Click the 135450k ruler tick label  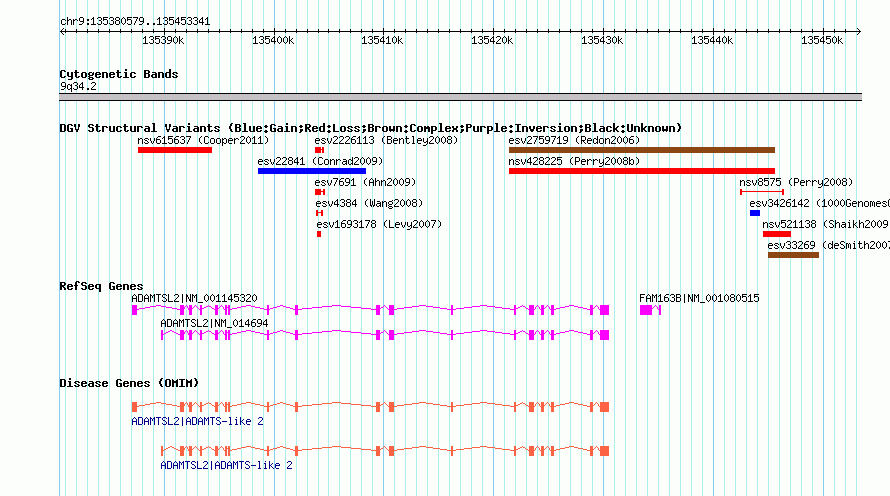click(822, 40)
